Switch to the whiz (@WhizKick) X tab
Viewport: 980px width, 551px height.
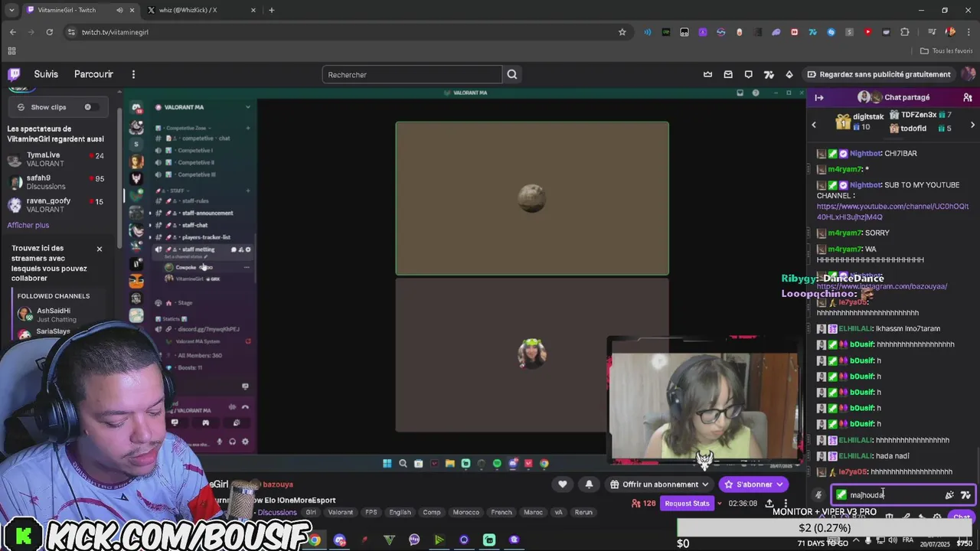[x=199, y=10]
